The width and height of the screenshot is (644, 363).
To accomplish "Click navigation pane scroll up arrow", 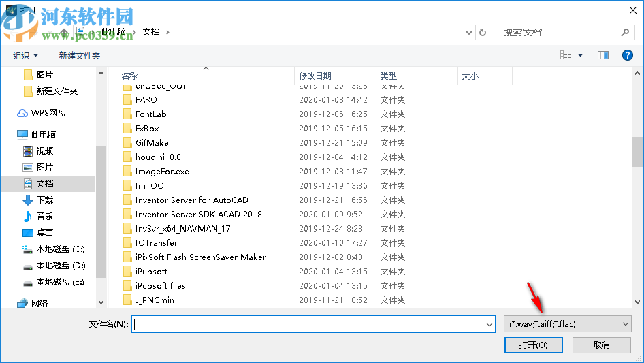I will point(101,73).
